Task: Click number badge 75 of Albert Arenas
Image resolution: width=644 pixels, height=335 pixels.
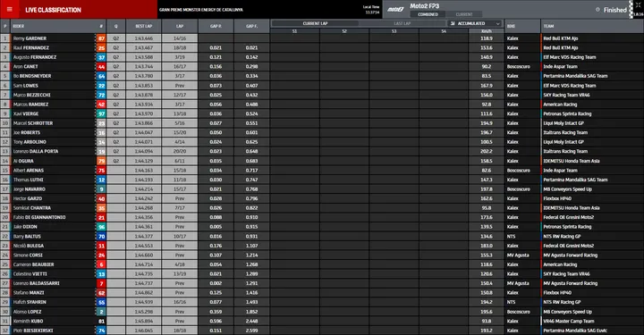Action: point(101,171)
